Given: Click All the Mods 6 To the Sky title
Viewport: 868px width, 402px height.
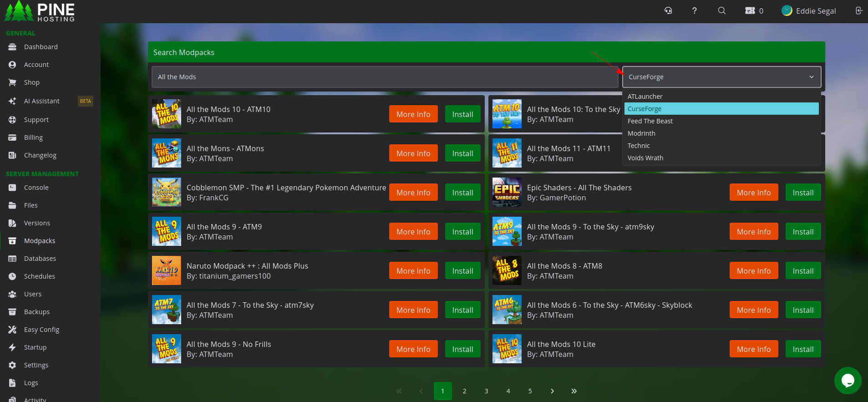Looking at the screenshot, I should tap(609, 305).
